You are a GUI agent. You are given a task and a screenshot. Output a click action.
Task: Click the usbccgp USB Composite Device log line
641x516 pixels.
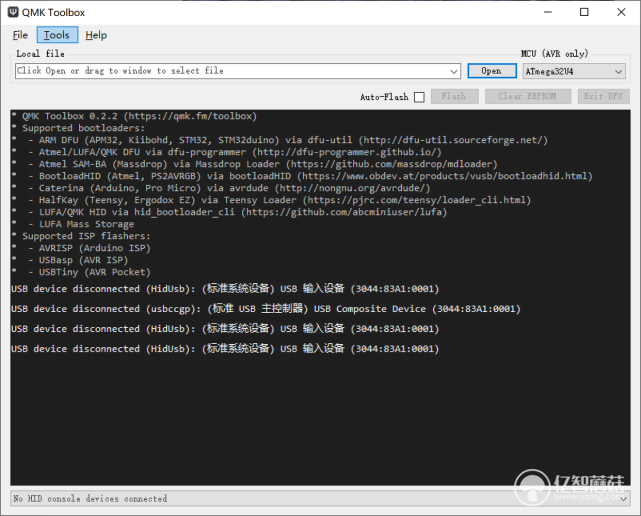tap(266, 309)
